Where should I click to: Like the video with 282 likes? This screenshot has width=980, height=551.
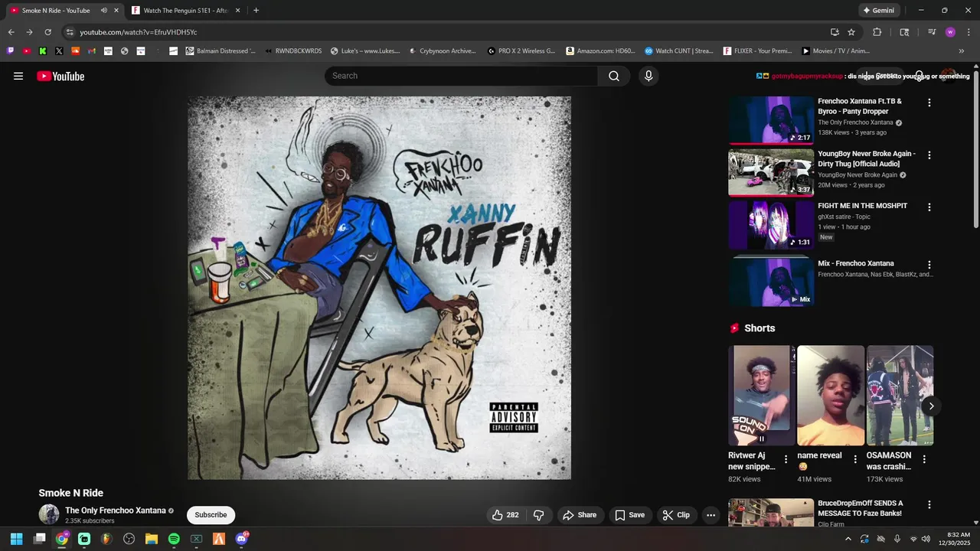coord(505,515)
